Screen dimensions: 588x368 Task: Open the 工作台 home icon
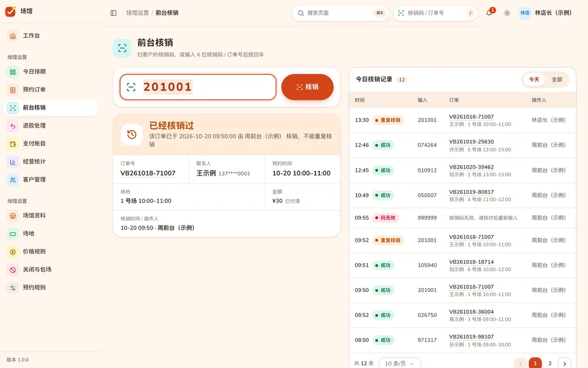[13, 36]
